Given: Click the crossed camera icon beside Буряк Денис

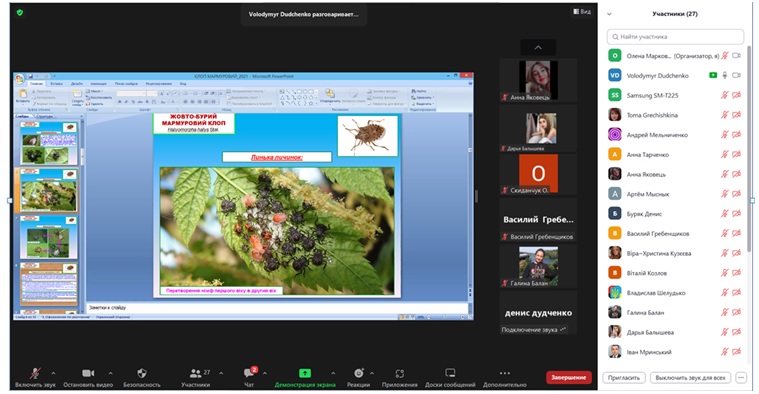Looking at the screenshot, I should [x=737, y=213].
